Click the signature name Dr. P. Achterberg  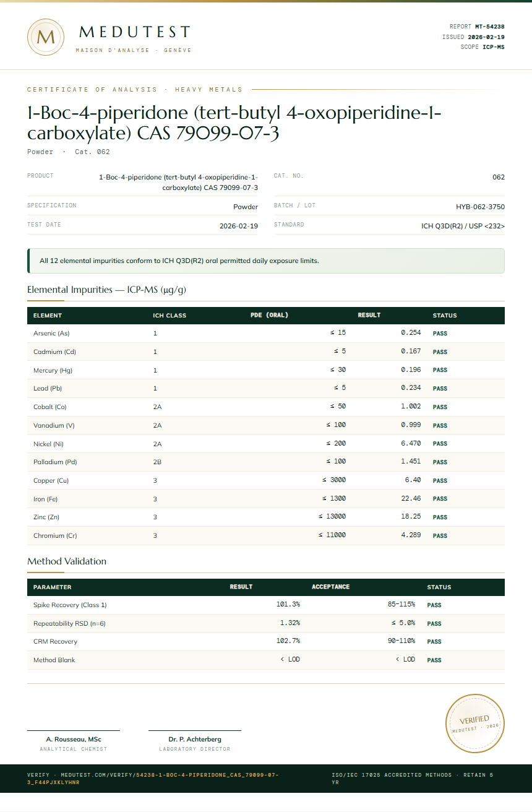click(x=195, y=739)
